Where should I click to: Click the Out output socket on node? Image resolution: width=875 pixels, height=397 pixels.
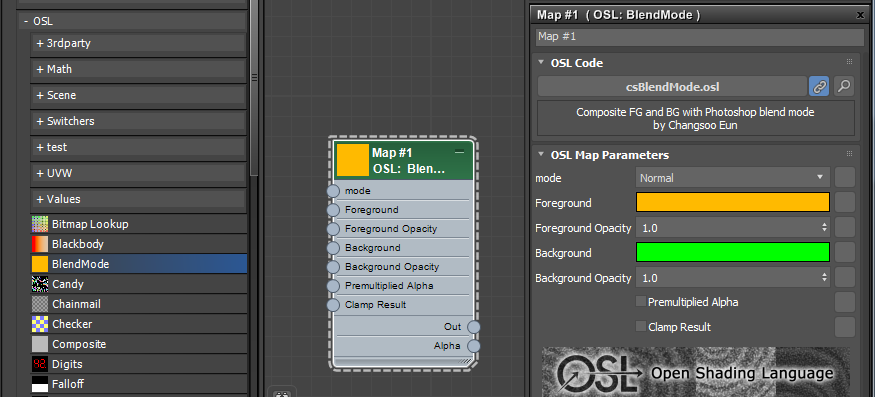point(474,327)
